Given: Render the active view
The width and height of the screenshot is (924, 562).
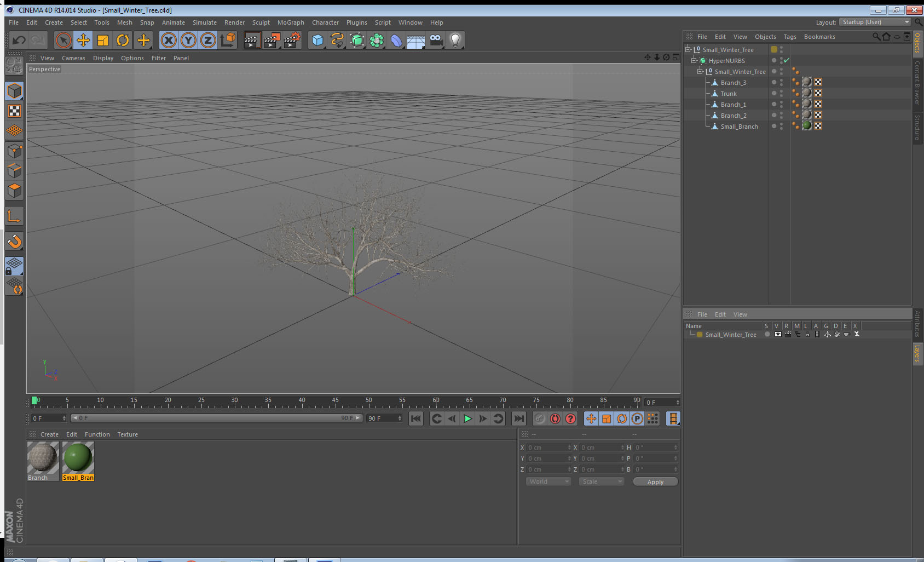Looking at the screenshot, I should point(252,40).
